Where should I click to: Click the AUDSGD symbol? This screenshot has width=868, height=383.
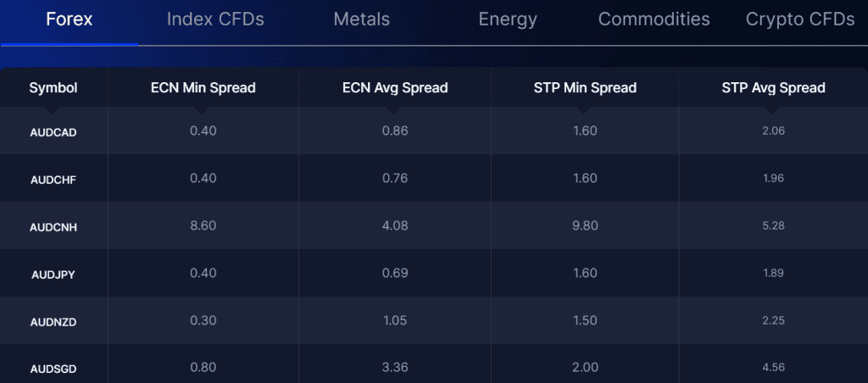(53, 369)
